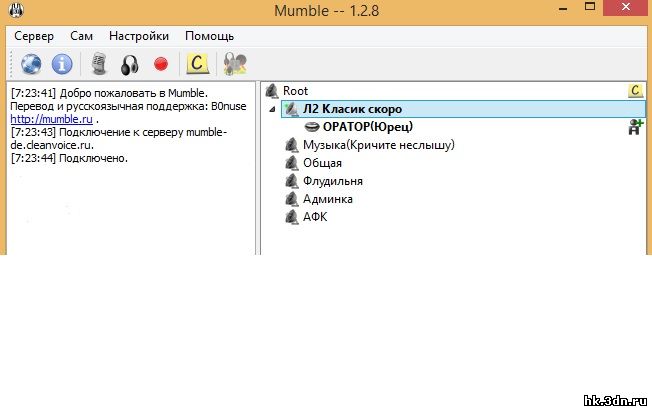Close the Mumble window
652x411 pixels.
[625, 7]
